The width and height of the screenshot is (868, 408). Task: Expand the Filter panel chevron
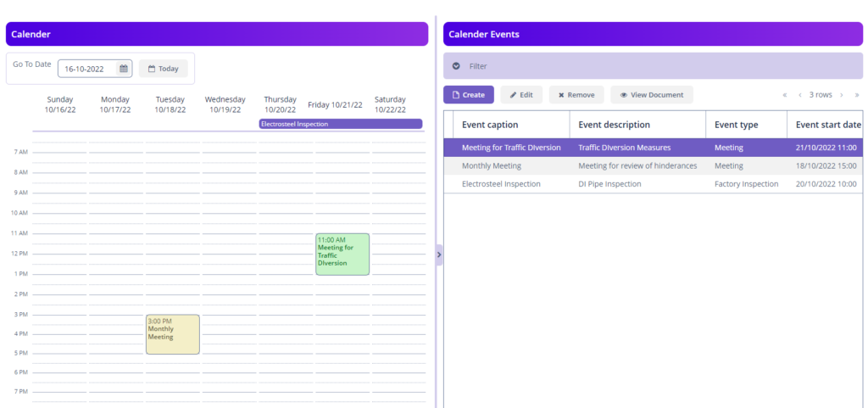(456, 66)
